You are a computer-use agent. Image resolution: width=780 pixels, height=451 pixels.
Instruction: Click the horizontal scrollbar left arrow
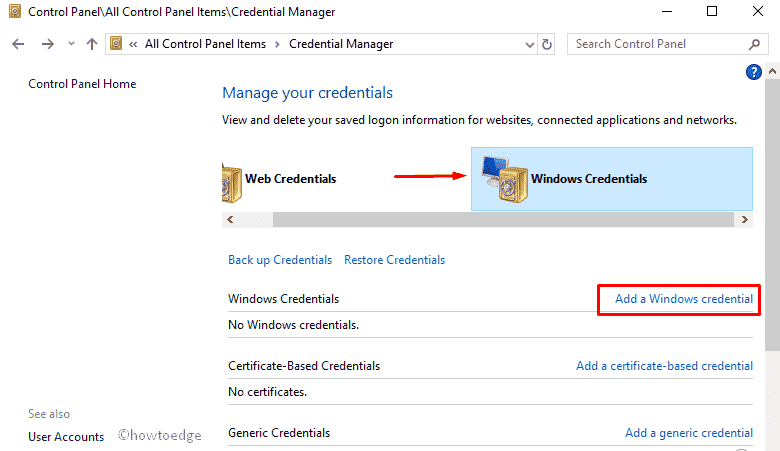coord(230,219)
